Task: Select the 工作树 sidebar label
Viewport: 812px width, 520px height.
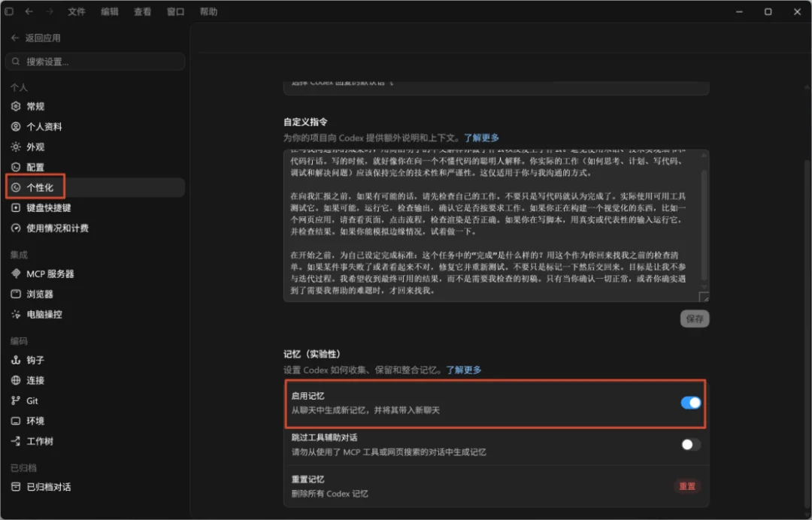Action: (40, 441)
